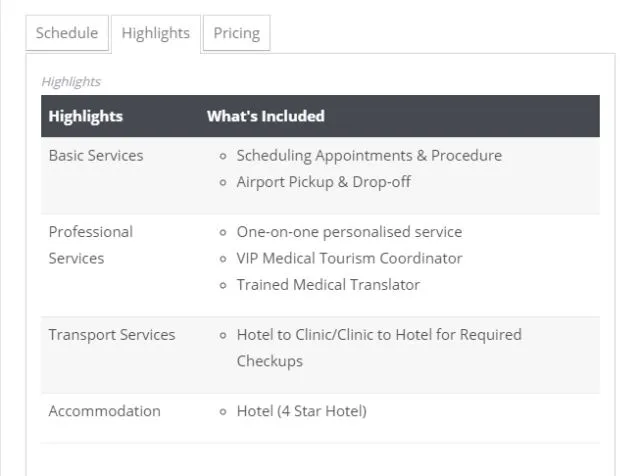Click the What's Included column header

(x=266, y=116)
